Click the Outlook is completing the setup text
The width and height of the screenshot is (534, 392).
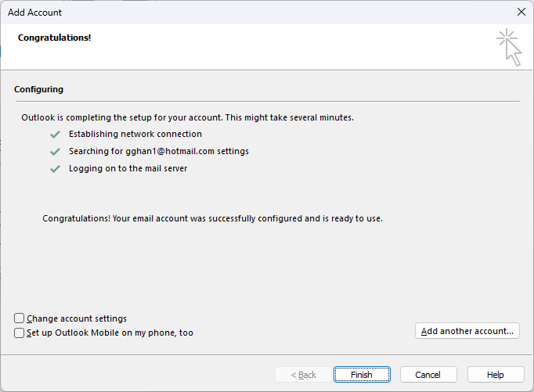coord(187,117)
